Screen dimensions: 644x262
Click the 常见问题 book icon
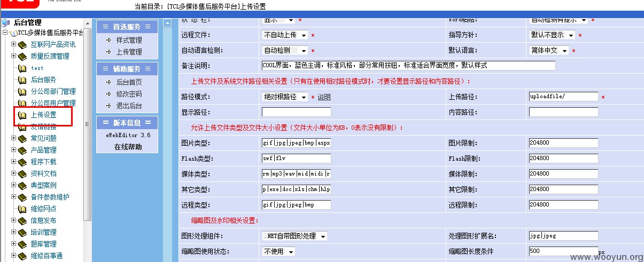[x=22, y=138]
